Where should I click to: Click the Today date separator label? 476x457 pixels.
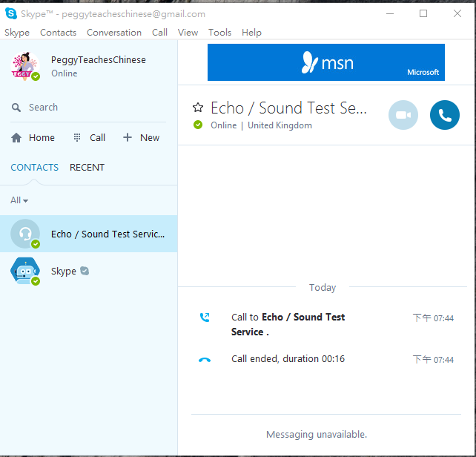click(x=323, y=287)
